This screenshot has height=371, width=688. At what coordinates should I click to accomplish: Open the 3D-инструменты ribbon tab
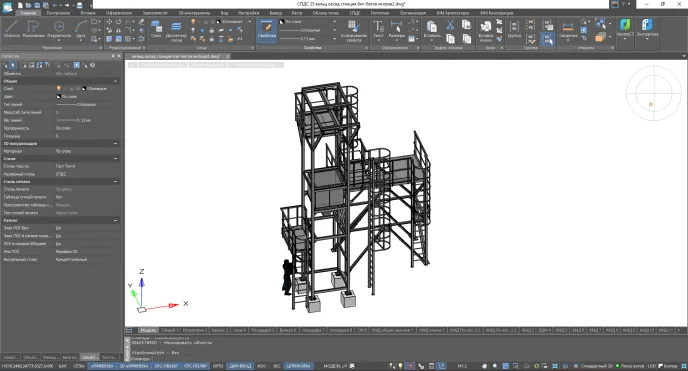tap(194, 13)
